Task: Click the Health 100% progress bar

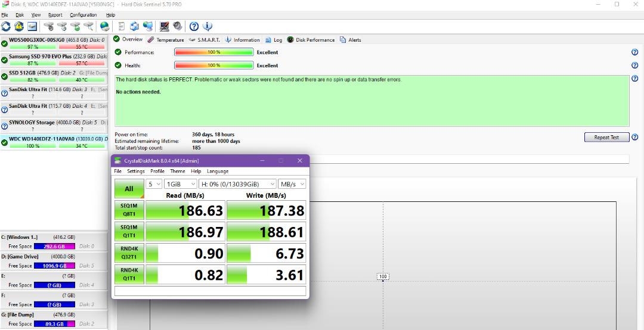Action: pyautogui.click(x=213, y=66)
